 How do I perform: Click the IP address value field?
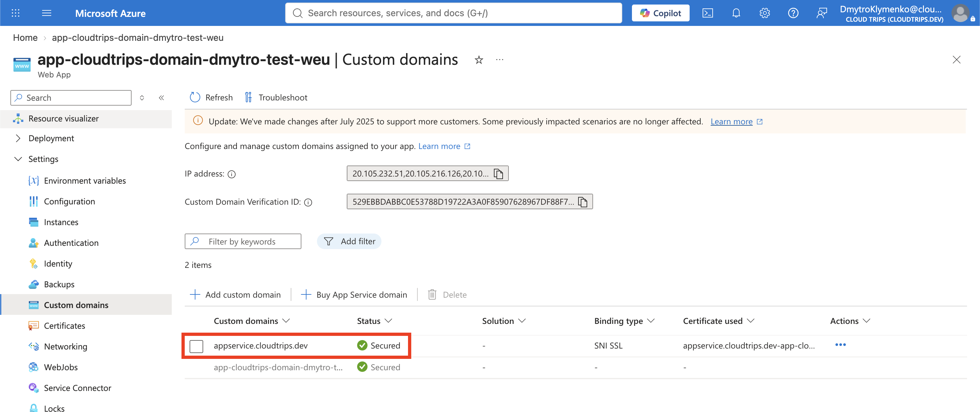[x=427, y=174]
